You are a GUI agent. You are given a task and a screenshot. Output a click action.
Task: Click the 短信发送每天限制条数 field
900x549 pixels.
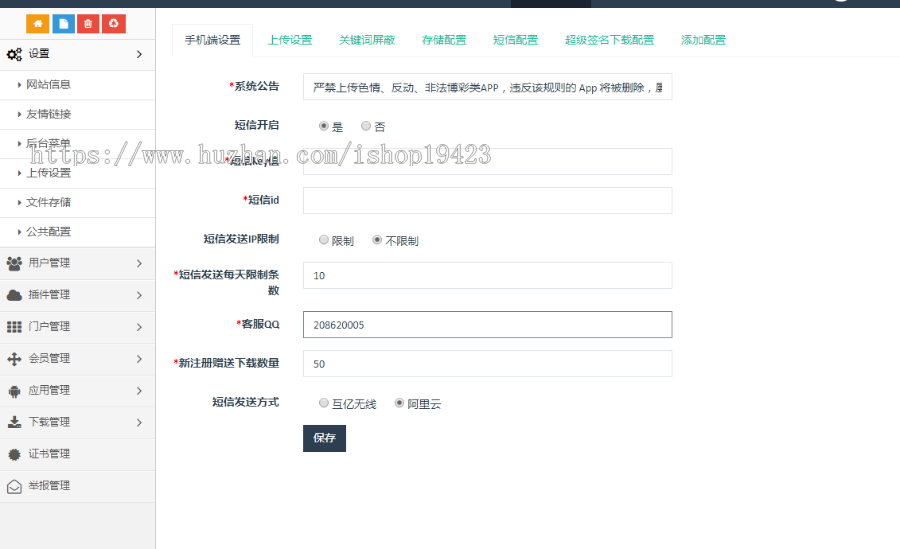[x=487, y=276]
